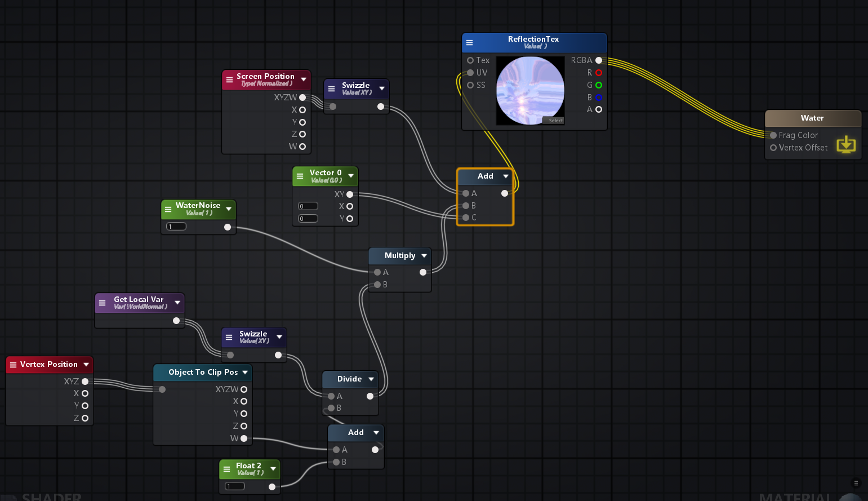Viewport: 868px width, 501px height.
Task: Expand the Vector 0 node dropdown arrow
Action: (351, 176)
